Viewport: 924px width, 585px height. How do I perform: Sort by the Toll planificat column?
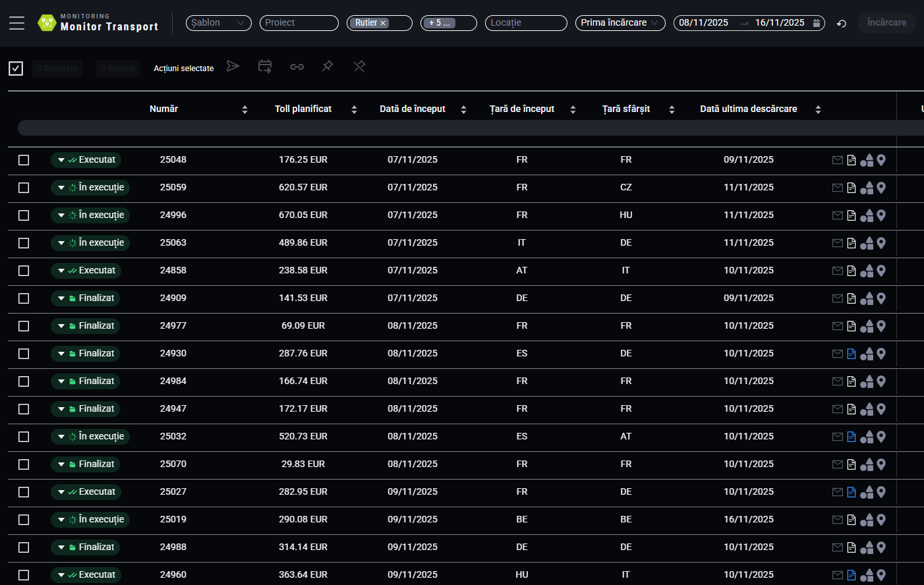354,109
